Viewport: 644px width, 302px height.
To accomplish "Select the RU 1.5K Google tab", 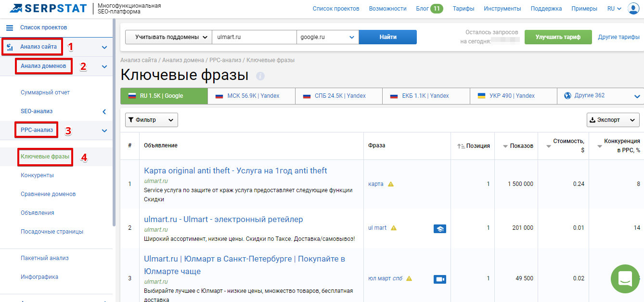I will [x=164, y=96].
